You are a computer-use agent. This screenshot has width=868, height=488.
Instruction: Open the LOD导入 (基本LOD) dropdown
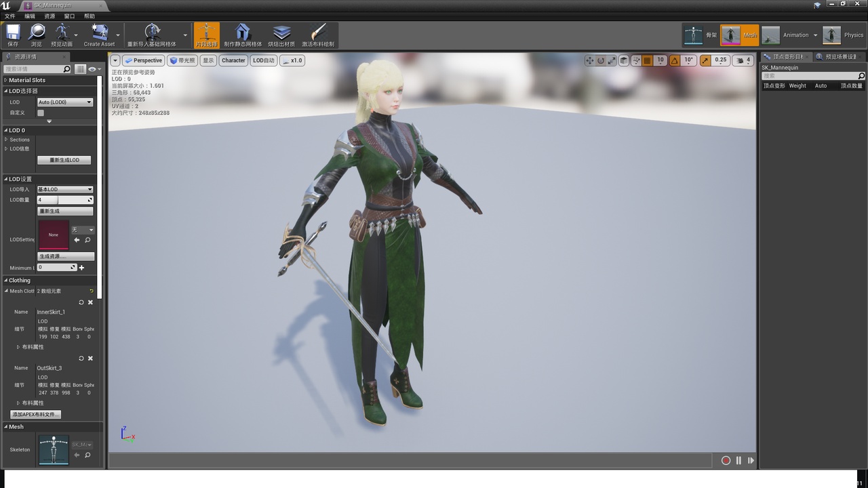point(64,189)
